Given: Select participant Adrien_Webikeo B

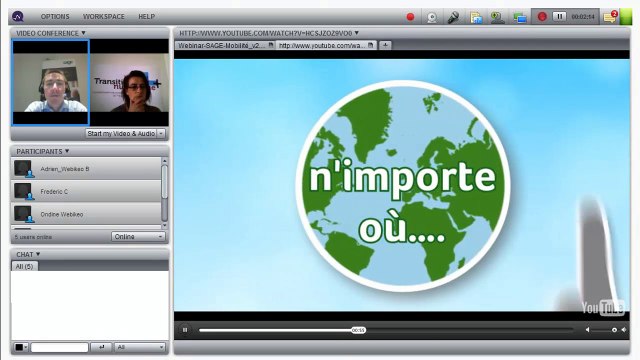Looking at the screenshot, I should (x=87, y=169).
